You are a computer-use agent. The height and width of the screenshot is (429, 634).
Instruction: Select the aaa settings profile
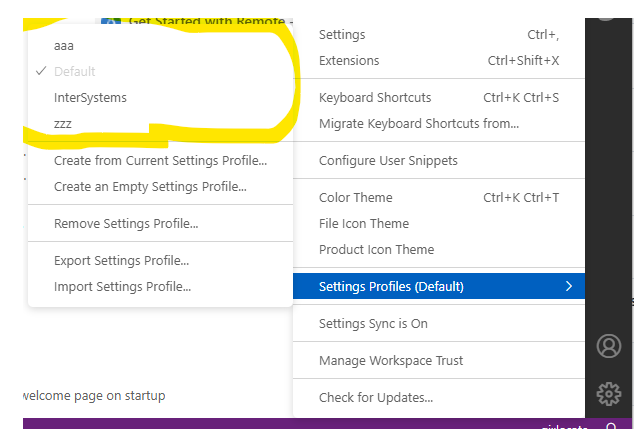[x=161, y=46]
